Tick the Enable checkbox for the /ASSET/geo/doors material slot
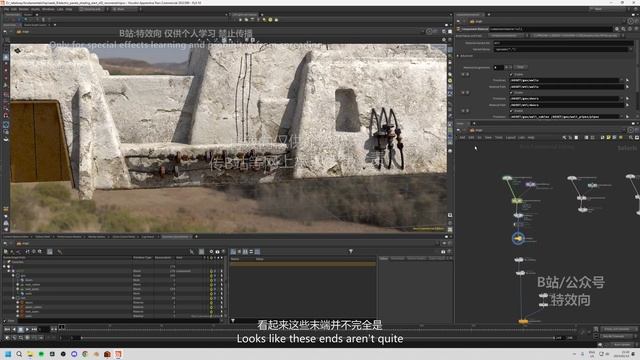Screen dimensions: 640x360 pyautogui.click(x=511, y=93)
